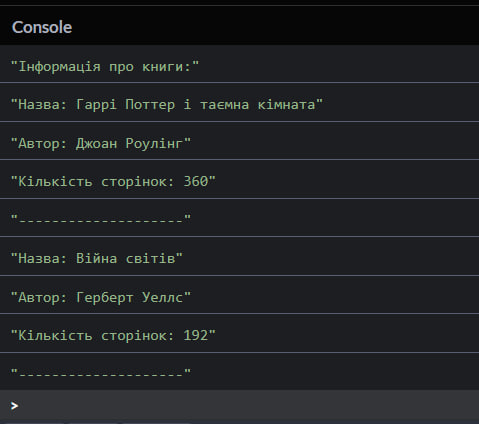Focus the console input prompt
The height and width of the screenshot is (424, 479).
click(239, 405)
